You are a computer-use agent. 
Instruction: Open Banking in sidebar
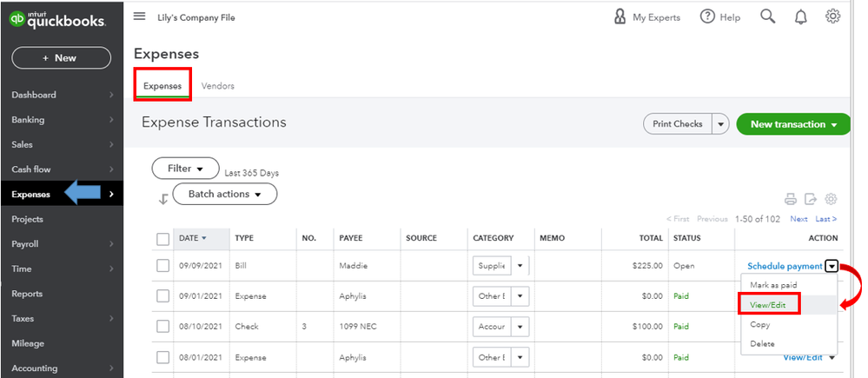pos(62,120)
